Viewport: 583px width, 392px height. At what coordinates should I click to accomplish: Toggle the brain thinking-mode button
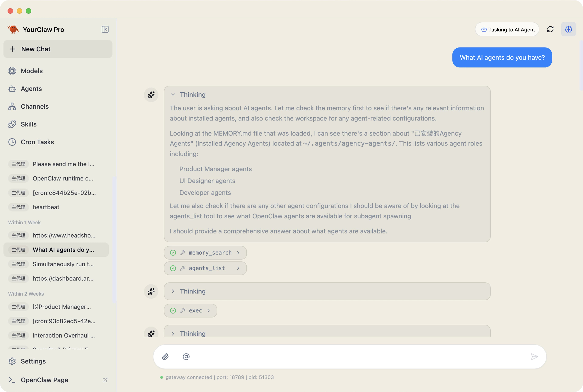568,29
